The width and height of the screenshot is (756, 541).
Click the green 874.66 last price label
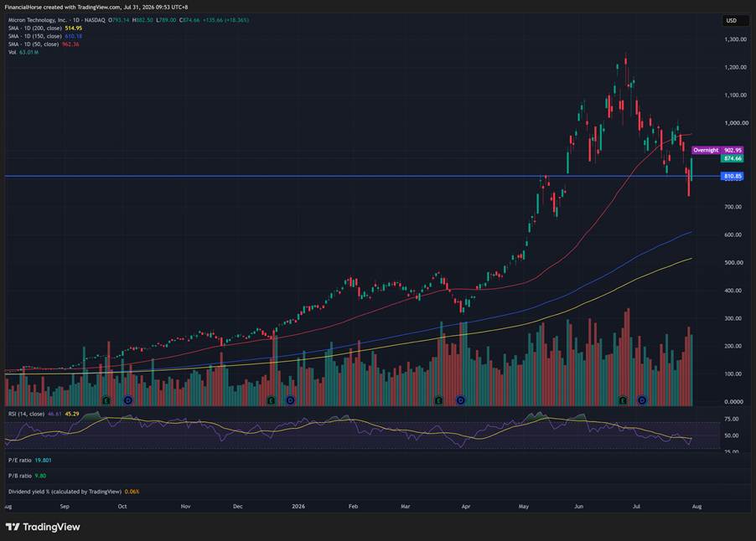tap(733, 158)
